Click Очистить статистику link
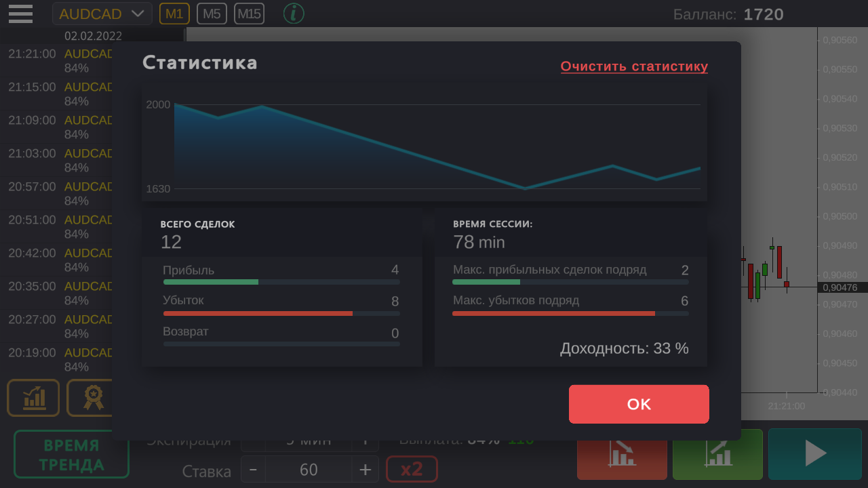The width and height of the screenshot is (868, 488). 634,66
